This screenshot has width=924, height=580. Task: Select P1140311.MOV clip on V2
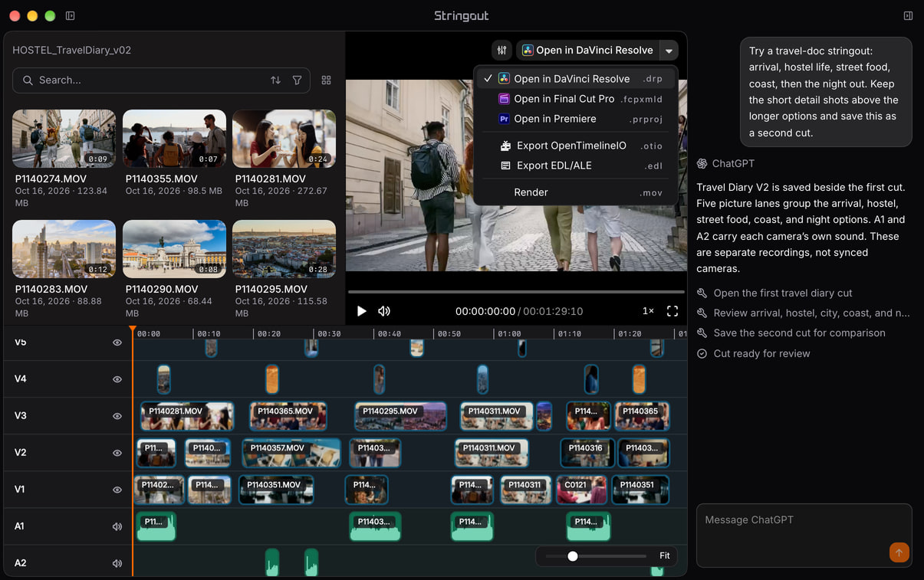click(x=492, y=453)
